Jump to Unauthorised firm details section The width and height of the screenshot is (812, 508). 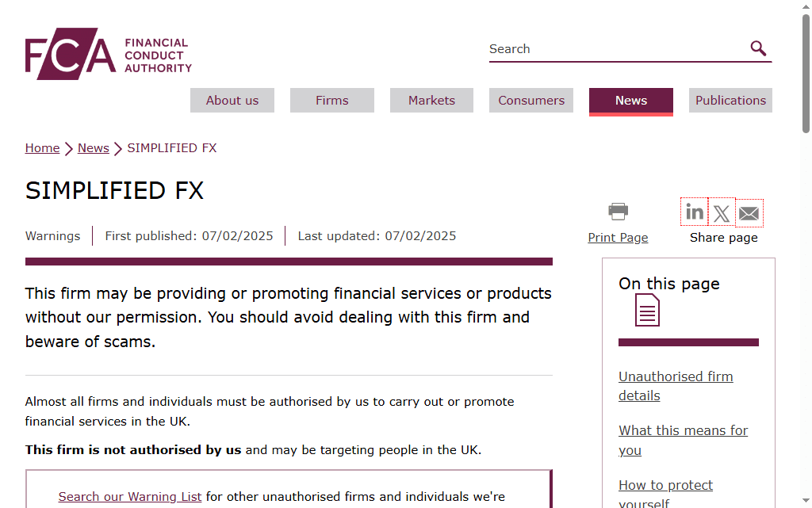point(676,386)
